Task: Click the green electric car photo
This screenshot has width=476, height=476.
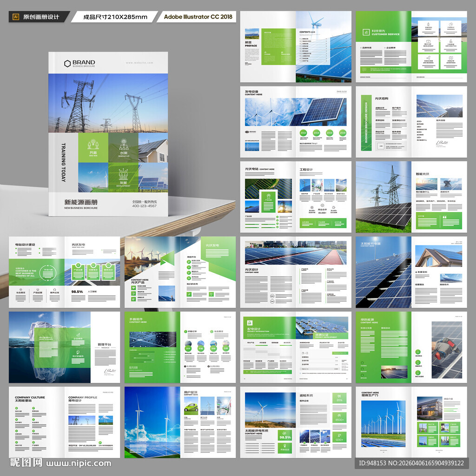Action: (x=191, y=405)
